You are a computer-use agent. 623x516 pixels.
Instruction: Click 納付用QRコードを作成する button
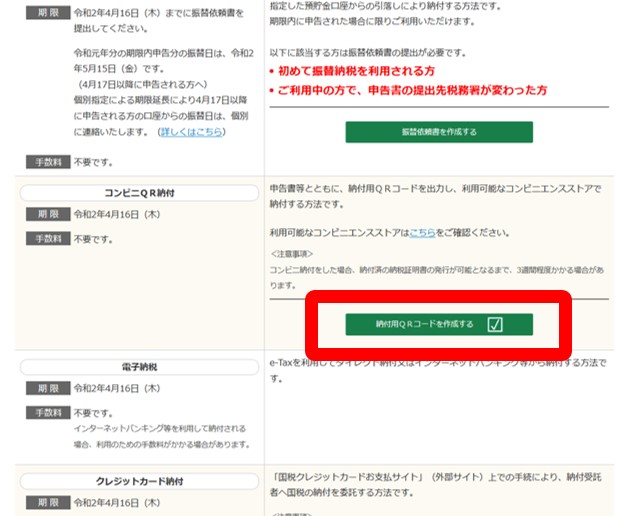(x=439, y=324)
